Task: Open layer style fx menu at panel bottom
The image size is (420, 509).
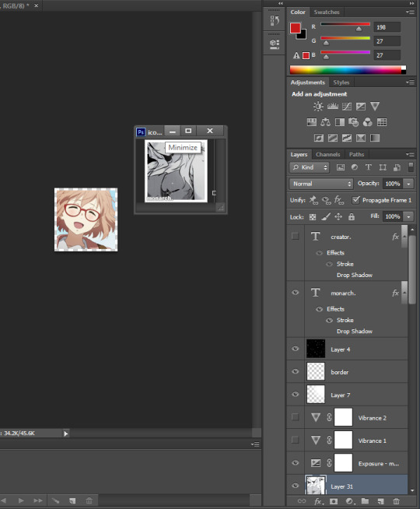Action: [318, 501]
